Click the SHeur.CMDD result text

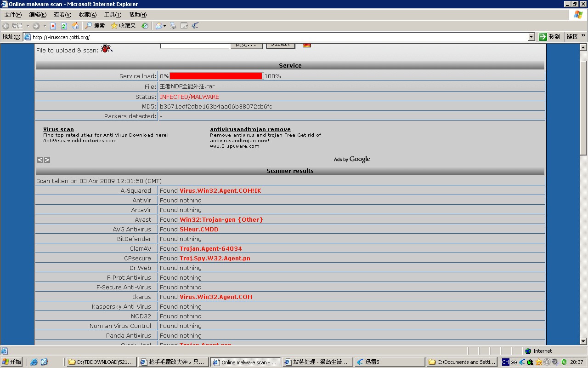coord(199,229)
